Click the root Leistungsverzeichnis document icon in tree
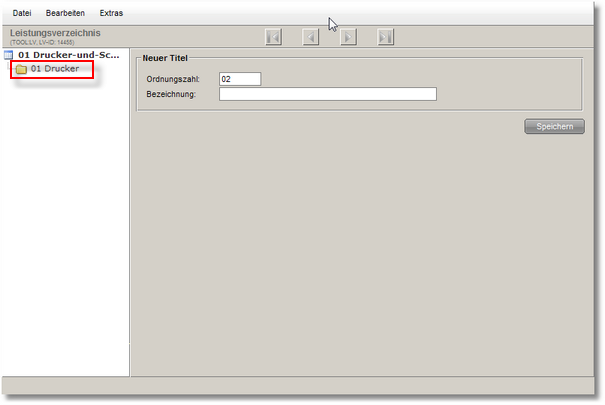605x405 pixels. 9,55
